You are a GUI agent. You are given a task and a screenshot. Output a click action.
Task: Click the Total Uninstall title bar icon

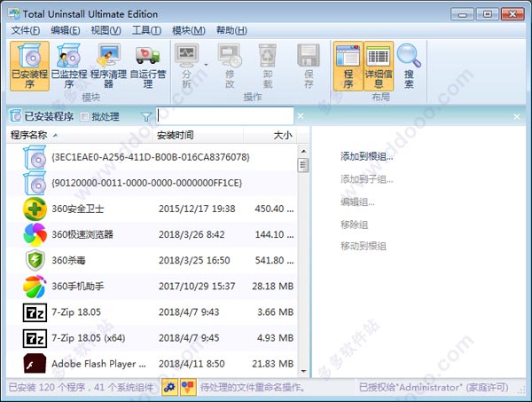(x=14, y=14)
